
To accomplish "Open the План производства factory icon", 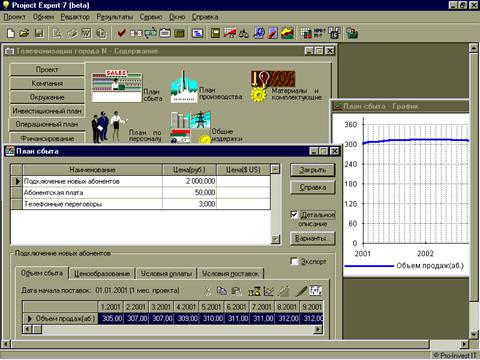I will point(184,87).
